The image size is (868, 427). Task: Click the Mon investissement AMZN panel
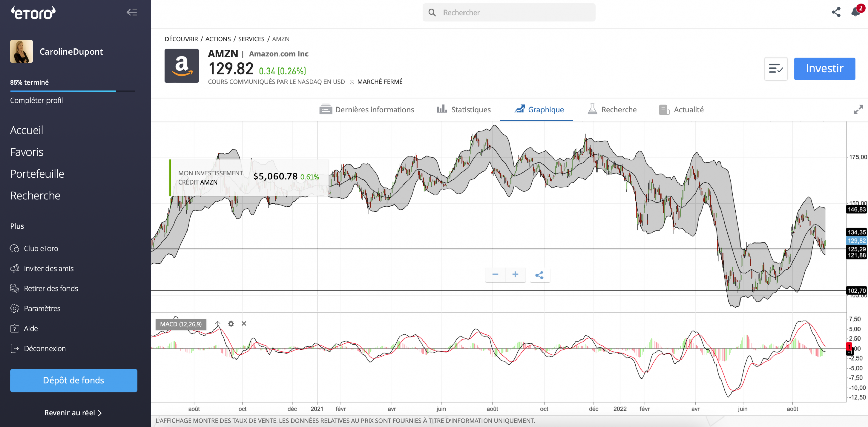(x=249, y=177)
